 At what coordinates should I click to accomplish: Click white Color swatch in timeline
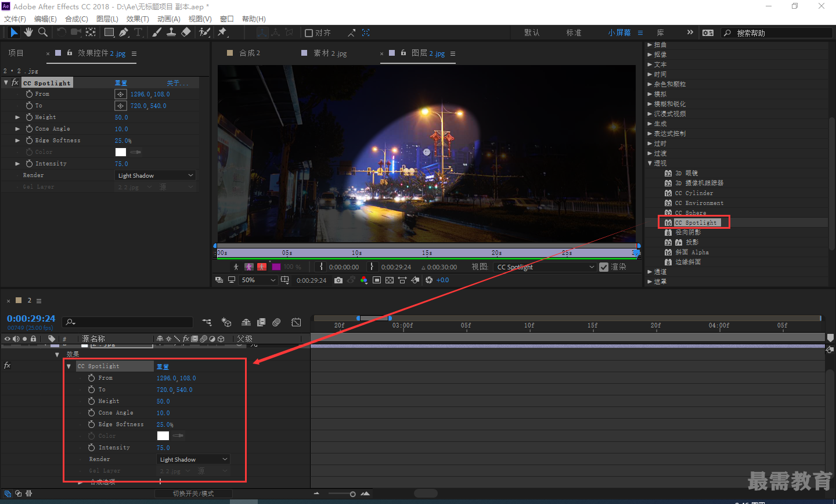[x=163, y=435]
